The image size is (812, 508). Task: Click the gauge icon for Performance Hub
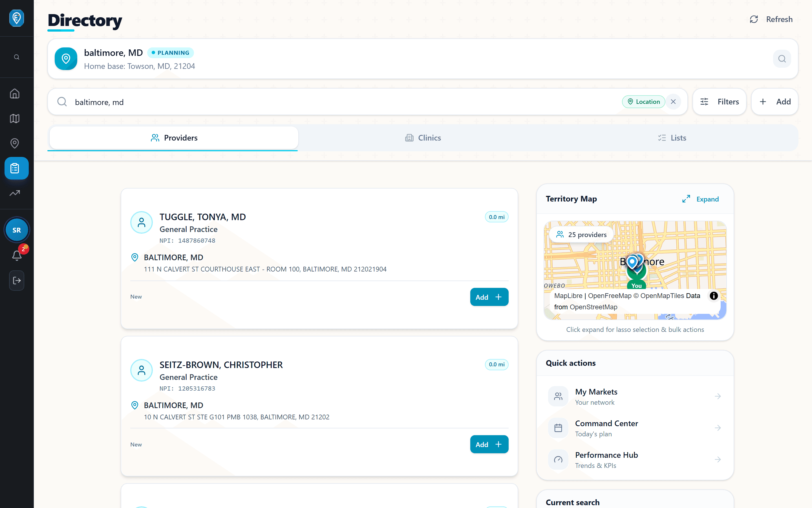coord(558,460)
